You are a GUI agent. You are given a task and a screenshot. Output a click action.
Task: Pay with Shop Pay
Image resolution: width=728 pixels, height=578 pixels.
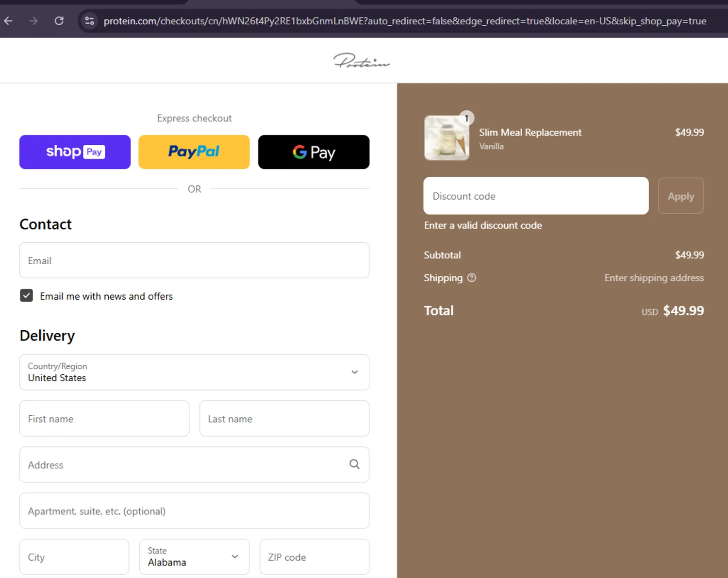75,152
